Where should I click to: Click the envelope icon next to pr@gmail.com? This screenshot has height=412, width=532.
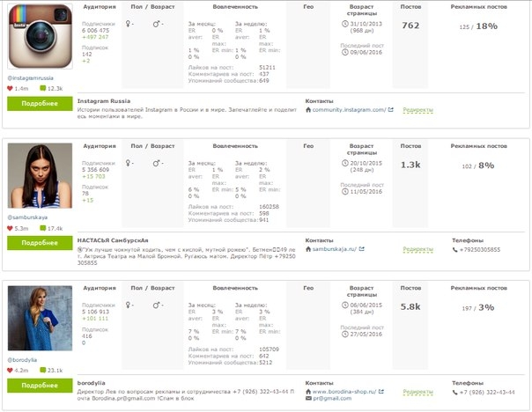(308, 399)
